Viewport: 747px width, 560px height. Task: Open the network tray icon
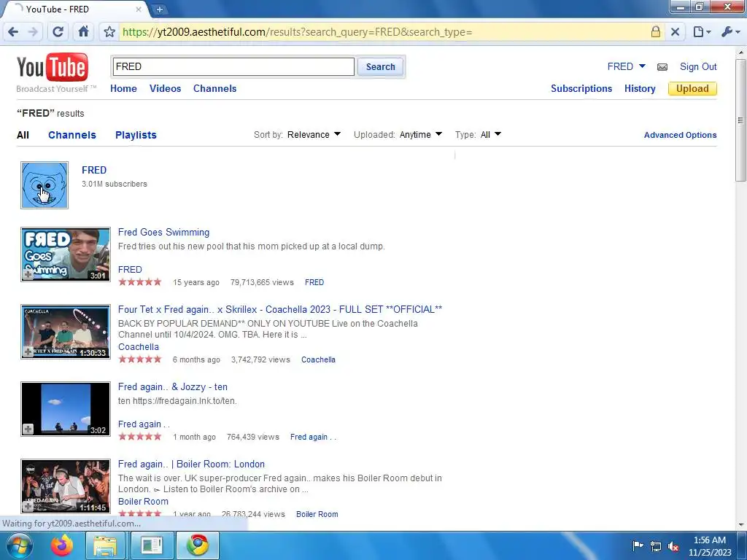pyautogui.click(x=656, y=546)
